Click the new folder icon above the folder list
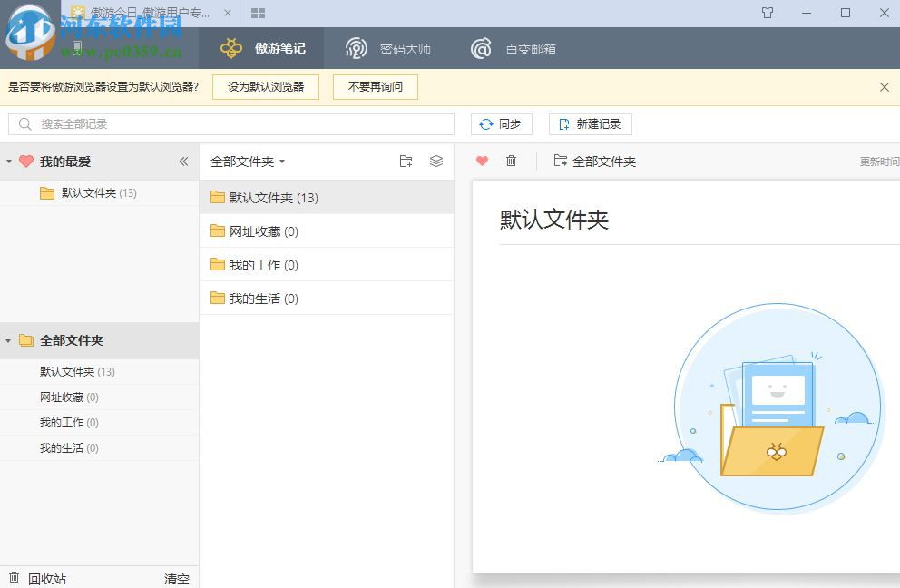 point(406,161)
